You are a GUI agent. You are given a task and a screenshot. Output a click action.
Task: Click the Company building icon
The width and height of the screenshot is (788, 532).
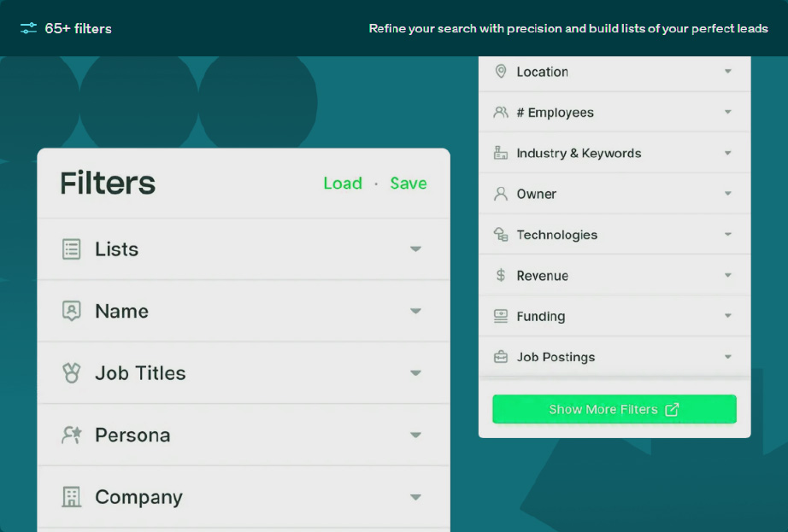(72, 497)
